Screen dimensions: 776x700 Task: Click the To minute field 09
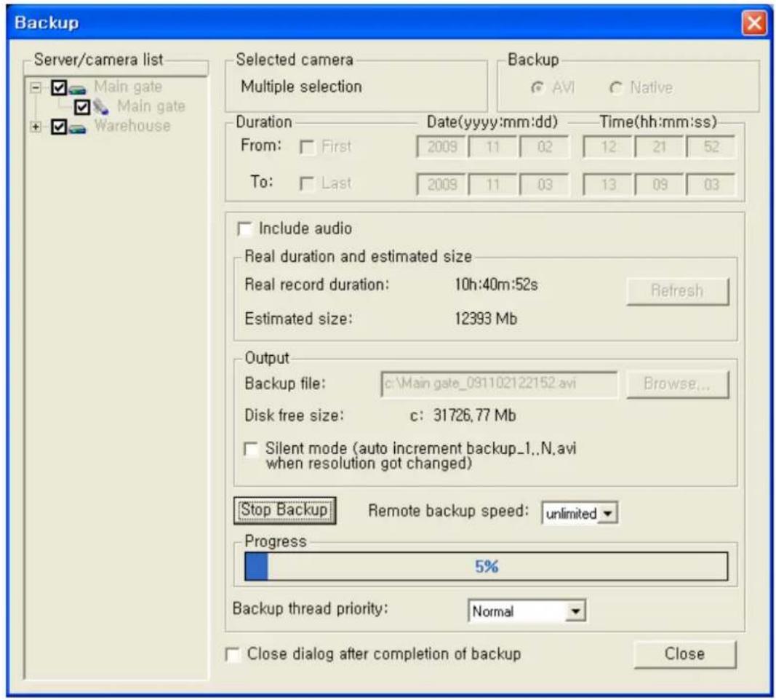[659, 185]
